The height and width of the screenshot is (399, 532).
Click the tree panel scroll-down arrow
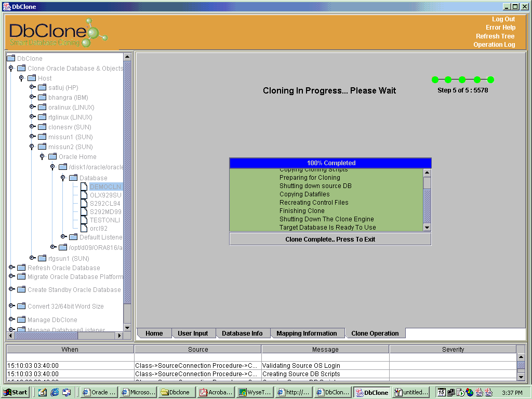[x=127, y=327]
